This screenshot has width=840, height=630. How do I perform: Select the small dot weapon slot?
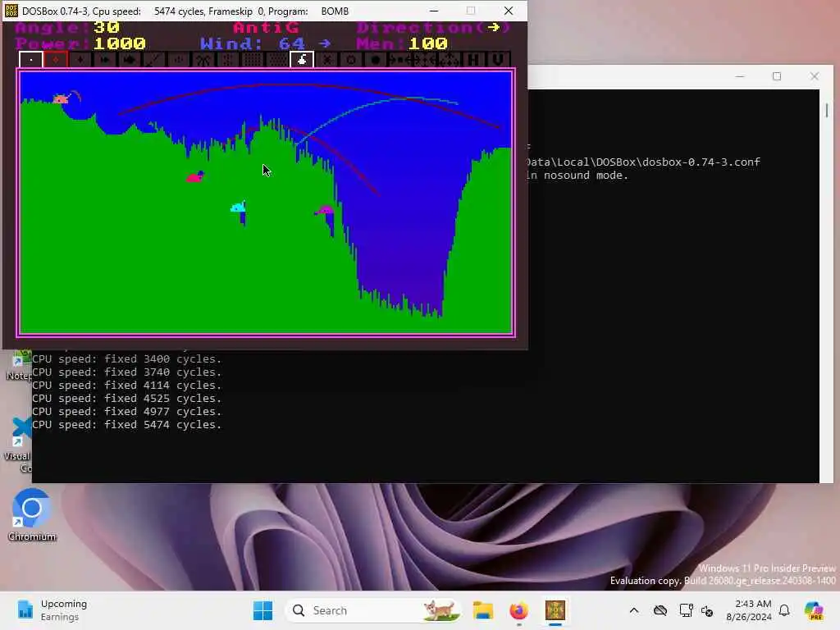tap(31, 59)
